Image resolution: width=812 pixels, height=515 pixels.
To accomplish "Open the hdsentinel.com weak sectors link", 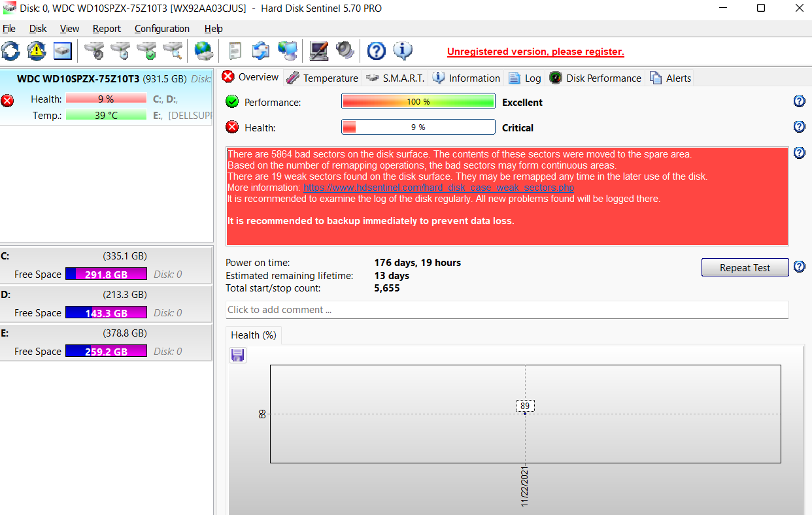I will pyautogui.click(x=439, y=188).
